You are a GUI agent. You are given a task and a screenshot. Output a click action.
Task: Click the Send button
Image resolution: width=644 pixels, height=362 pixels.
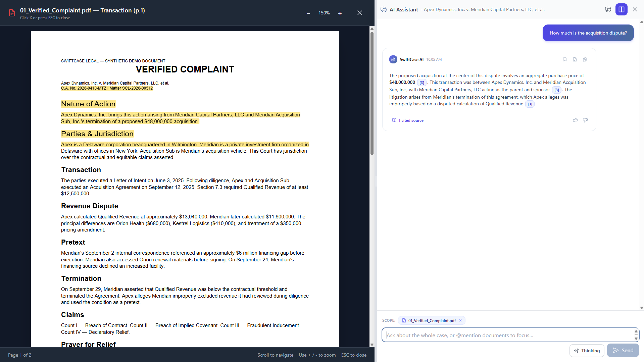tap(623, 351)
